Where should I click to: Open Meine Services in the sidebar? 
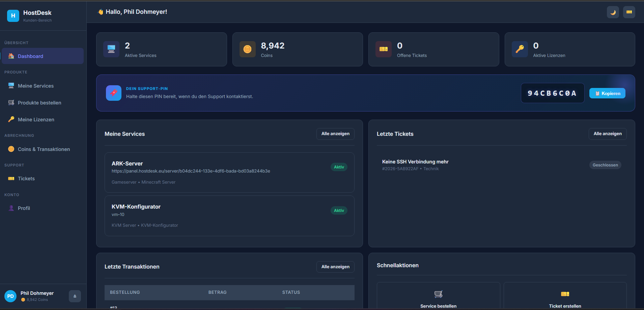tap(36, 86)
